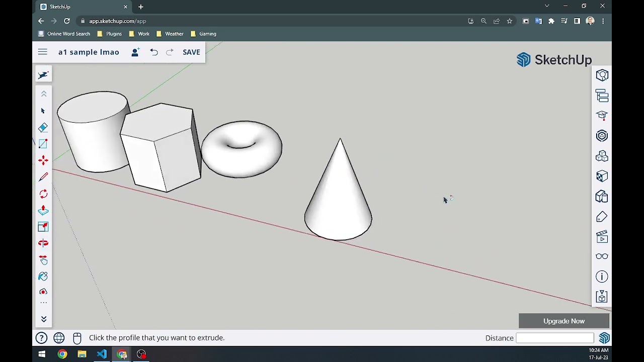The width and height of the screenshot is (644, 362).
Task: Open the 3D Warehouse panel
Action: [x=602, y=136]
